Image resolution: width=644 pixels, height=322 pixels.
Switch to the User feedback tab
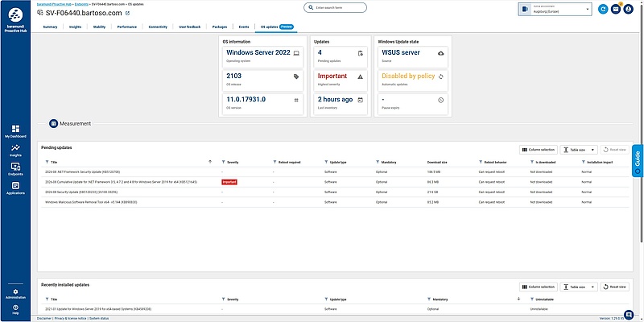coord(190,27)
